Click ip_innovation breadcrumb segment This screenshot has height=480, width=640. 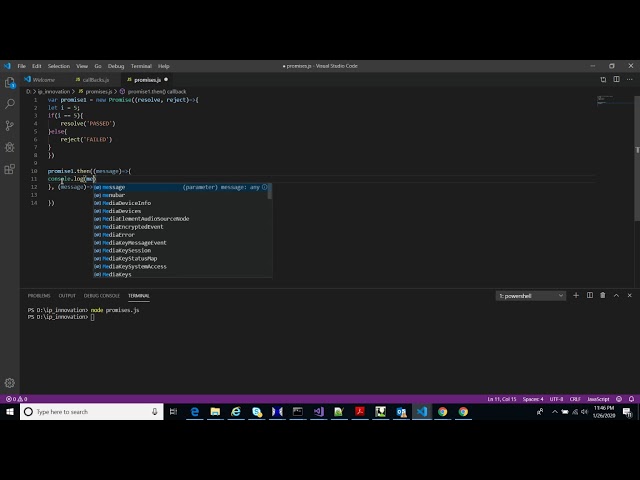[54, 91]
